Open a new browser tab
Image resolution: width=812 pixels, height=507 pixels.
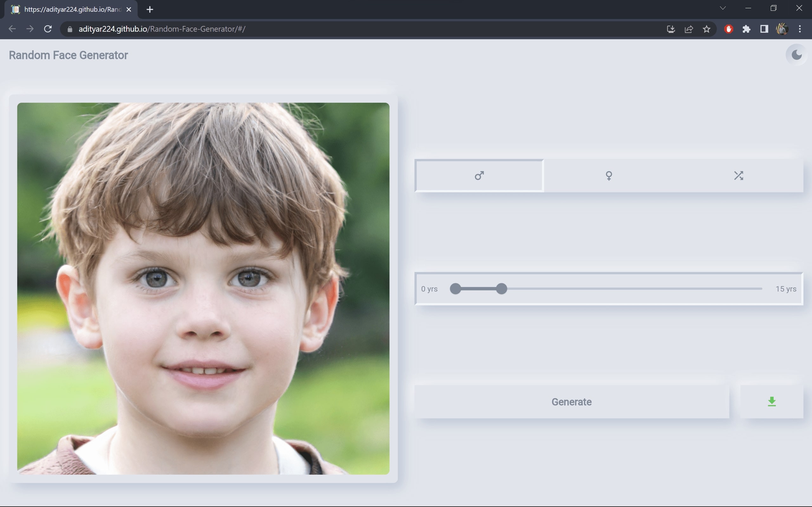tap(150, 10)
